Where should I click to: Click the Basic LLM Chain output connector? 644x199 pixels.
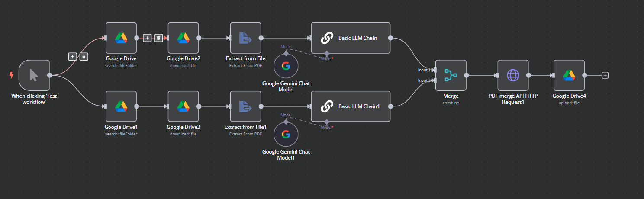390,38
